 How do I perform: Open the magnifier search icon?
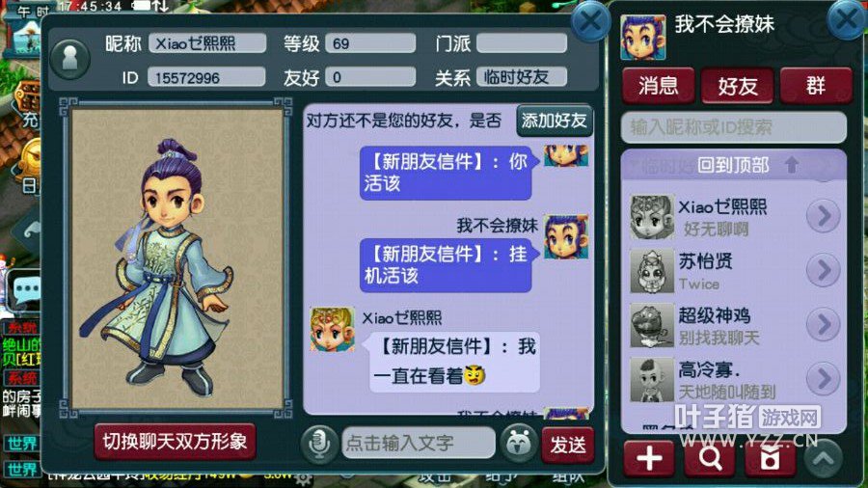[710, 458]
